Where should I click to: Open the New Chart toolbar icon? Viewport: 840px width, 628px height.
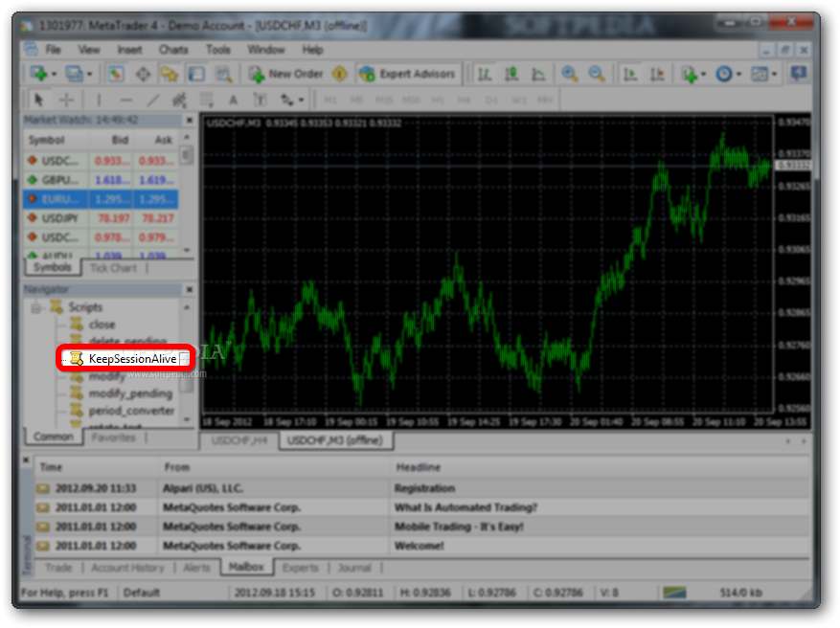(x=38, y=74)
